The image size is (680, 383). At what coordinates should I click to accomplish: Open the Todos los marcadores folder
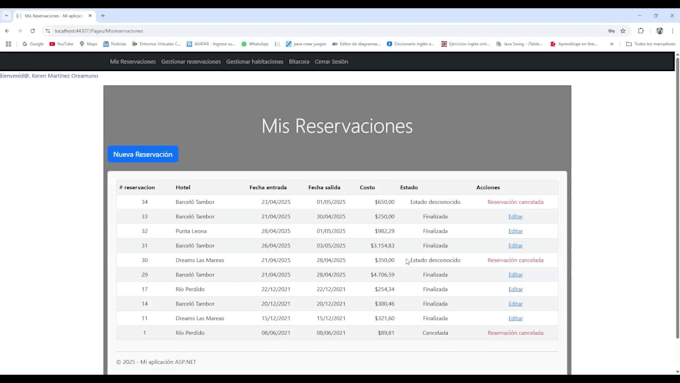pyautogui.click(x=651, y=44)
